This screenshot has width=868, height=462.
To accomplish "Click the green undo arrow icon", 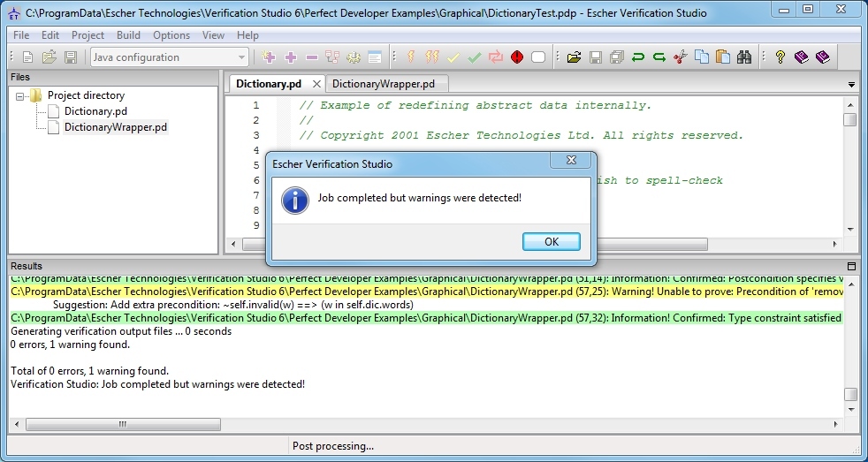I will 637,57.
